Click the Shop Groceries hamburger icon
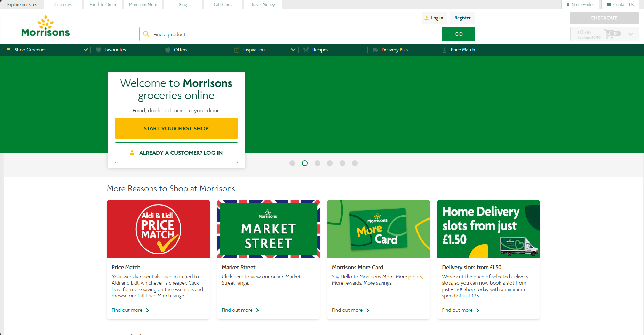 coord(8,50)
